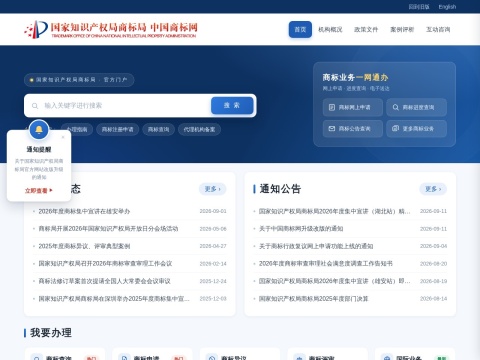Open news 2025年度商标异议、评审典型案例
480x360 pixels.
[x=84, y=246]
